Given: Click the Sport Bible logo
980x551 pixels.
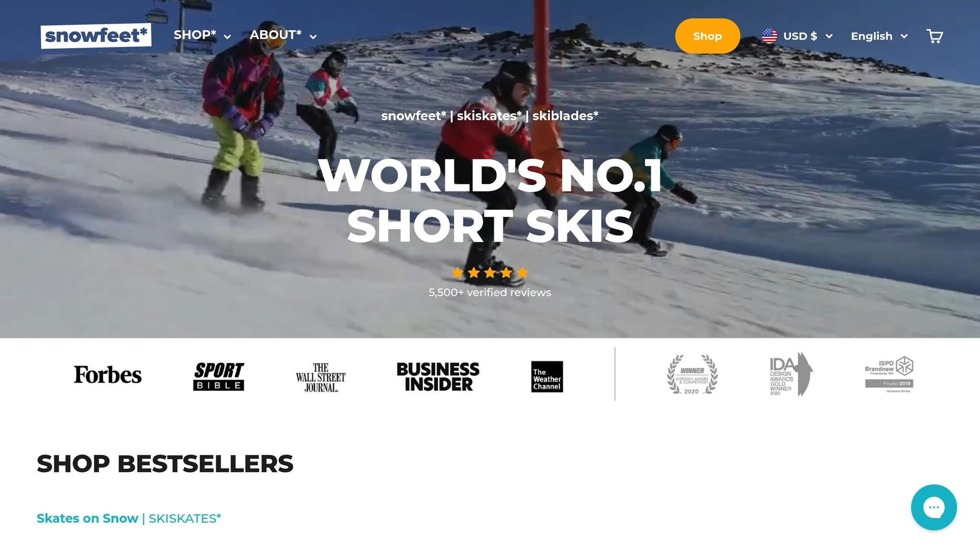Looking at the screenshot, I should 219,376.
